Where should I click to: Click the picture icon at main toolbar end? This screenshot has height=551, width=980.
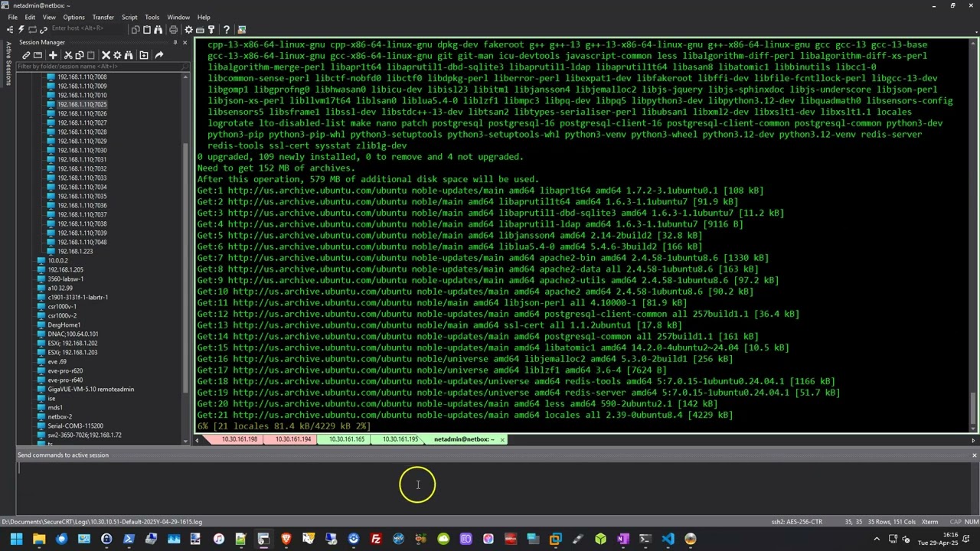[x=242, y=30]
